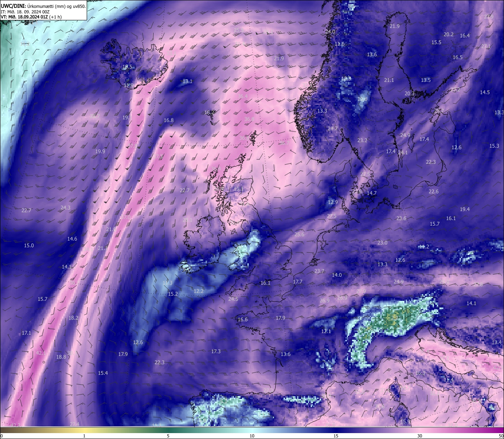This screenshot has height=439, width=504.
Task: Click the 11.9 value over Iceland
Action: point(128,85)
